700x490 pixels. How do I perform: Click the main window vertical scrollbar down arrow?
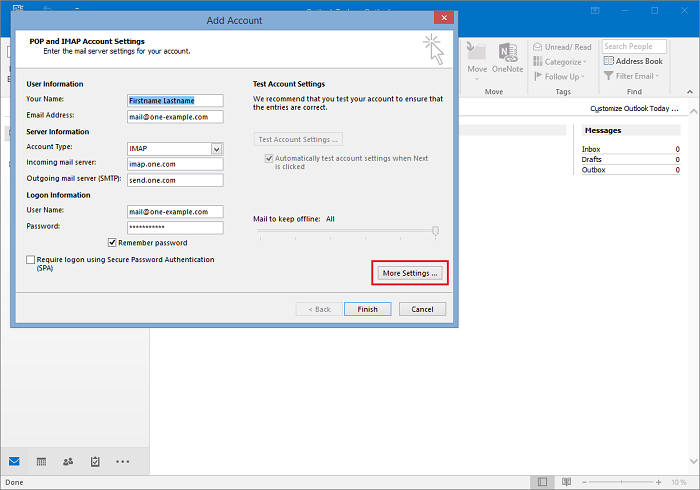(693, 461)
